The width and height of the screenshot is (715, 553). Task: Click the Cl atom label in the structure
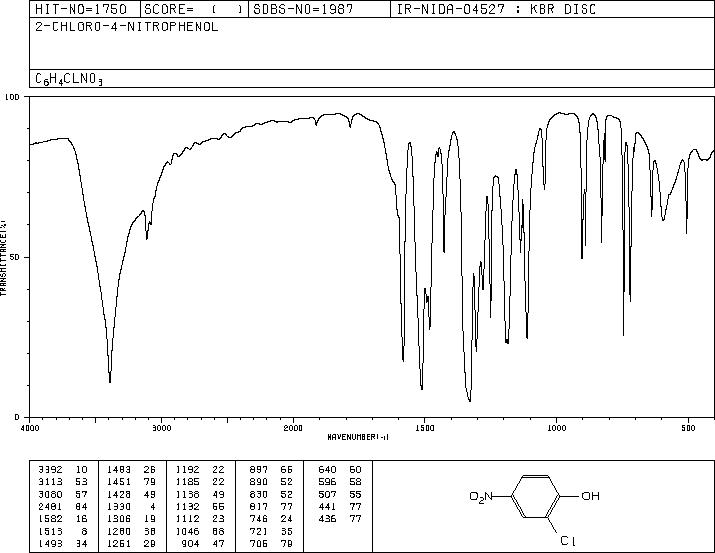point(568,541)
